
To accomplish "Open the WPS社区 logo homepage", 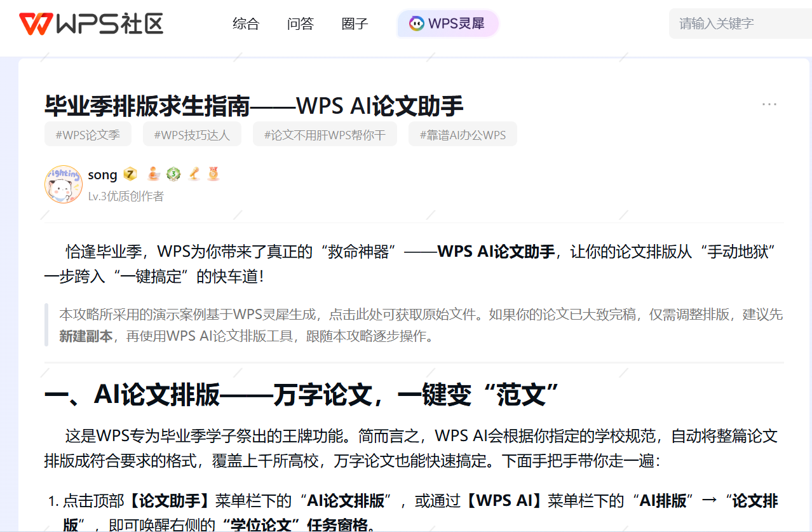I will point(91,24).
